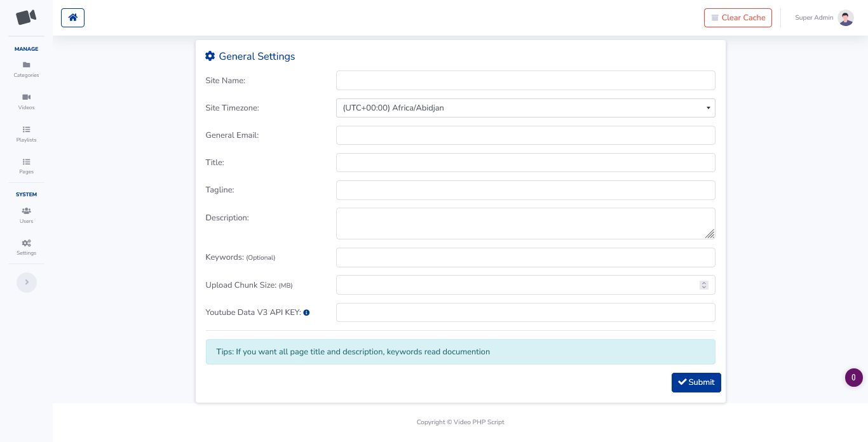Submit the general settings form
Viewport: 868px width, 442px height.
pos(696,382)
